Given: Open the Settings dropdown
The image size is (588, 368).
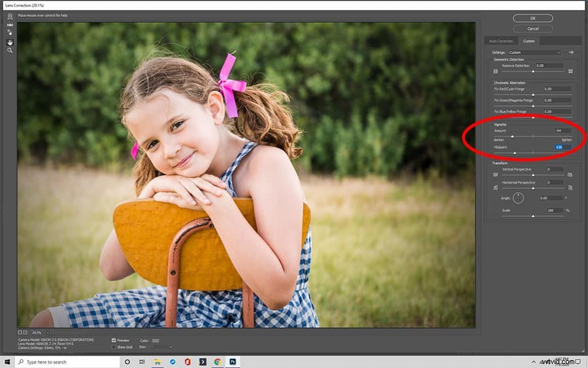Looking at the screenshot, I should point(534,52).
